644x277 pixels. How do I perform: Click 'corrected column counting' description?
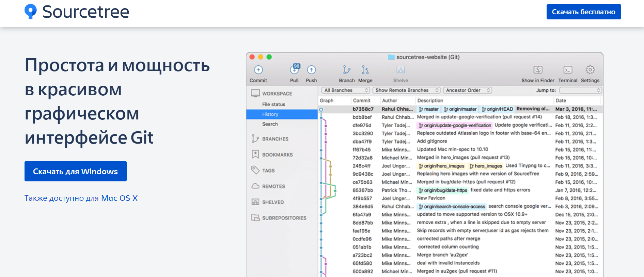(448, 247)
